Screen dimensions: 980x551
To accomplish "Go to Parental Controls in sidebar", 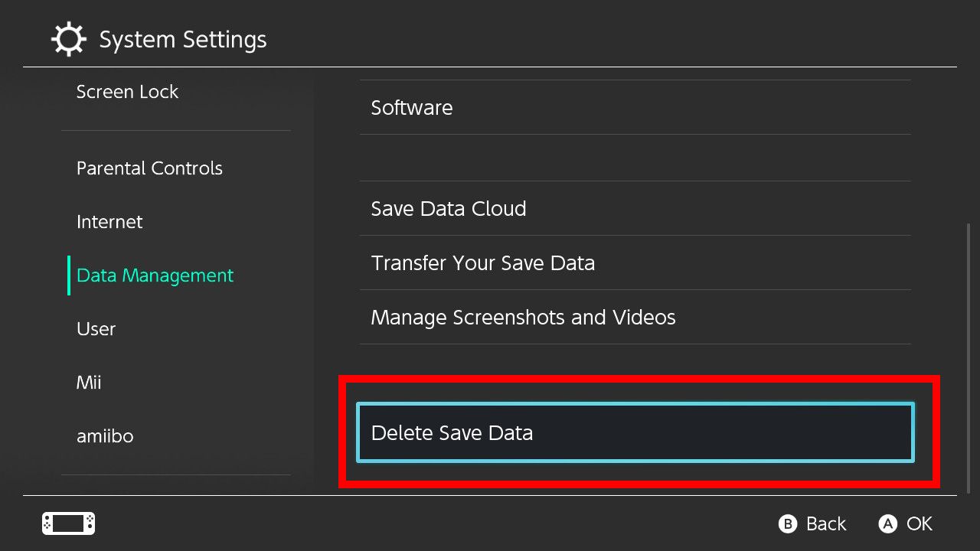I will 149,168.
